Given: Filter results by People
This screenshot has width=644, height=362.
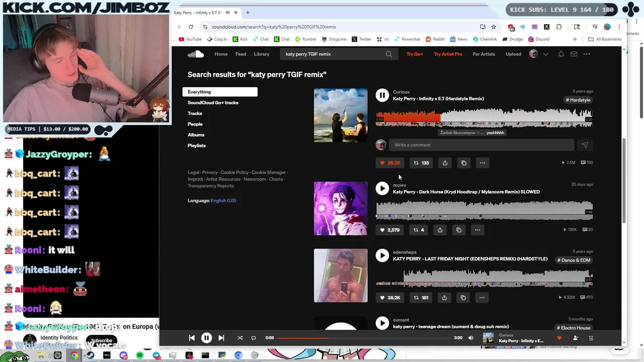Looking at the screenshot, I should click(195, 124).
